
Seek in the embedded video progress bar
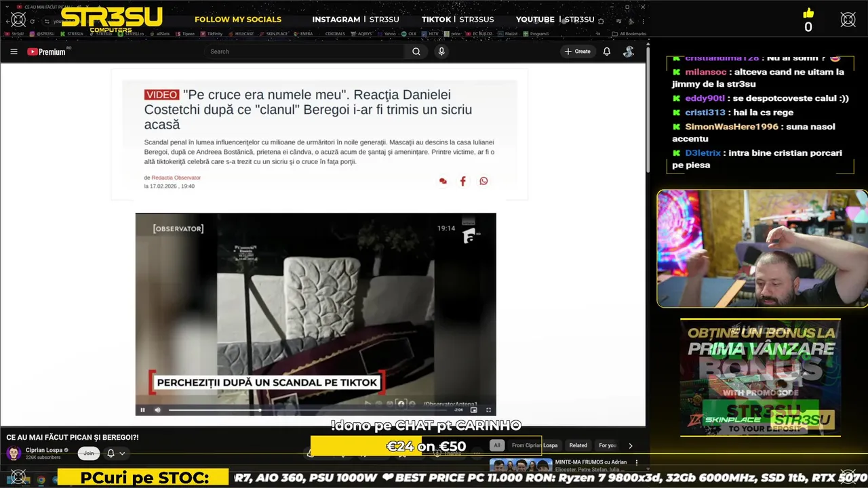coord(309,410)
